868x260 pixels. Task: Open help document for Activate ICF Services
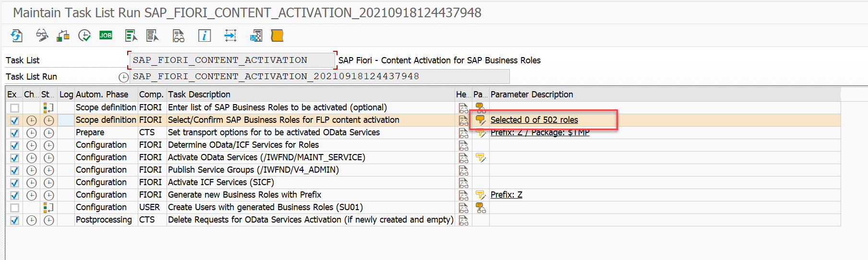click(x=463, y=183)
